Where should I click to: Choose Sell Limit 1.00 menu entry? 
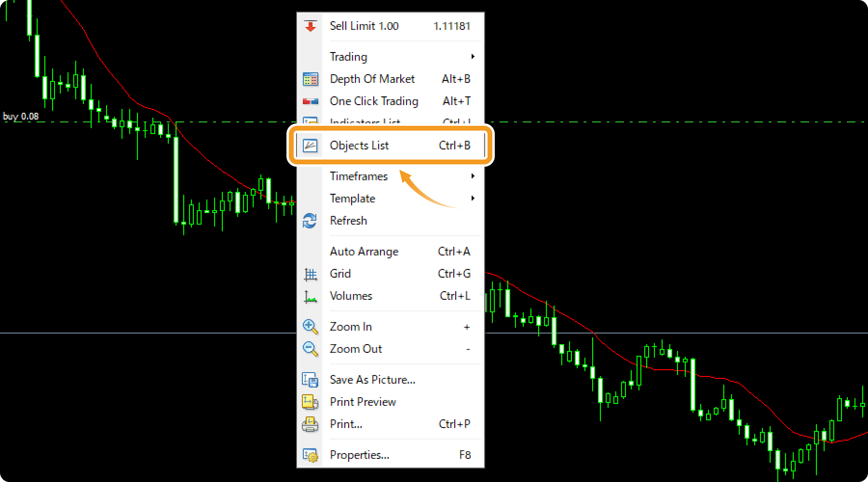coord(391,26)
